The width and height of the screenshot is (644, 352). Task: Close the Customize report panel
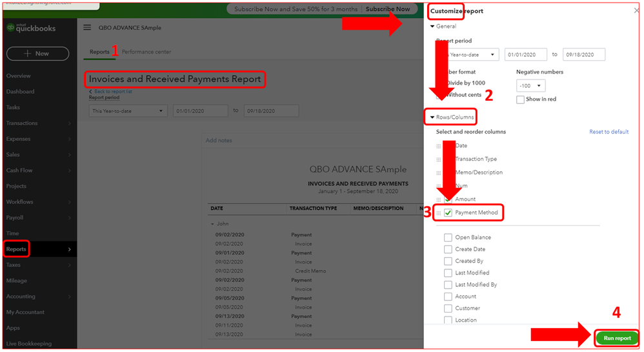click(636, 11)
